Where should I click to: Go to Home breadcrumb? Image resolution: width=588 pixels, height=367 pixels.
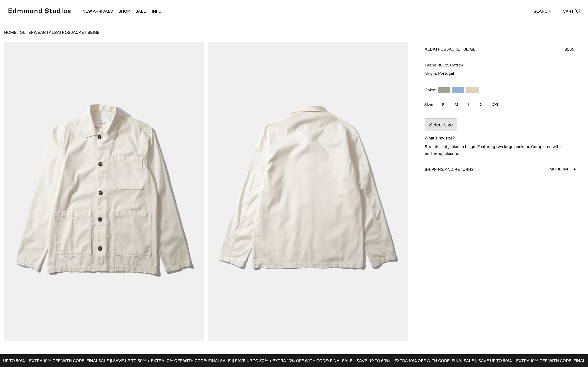[x=10, y=33]
